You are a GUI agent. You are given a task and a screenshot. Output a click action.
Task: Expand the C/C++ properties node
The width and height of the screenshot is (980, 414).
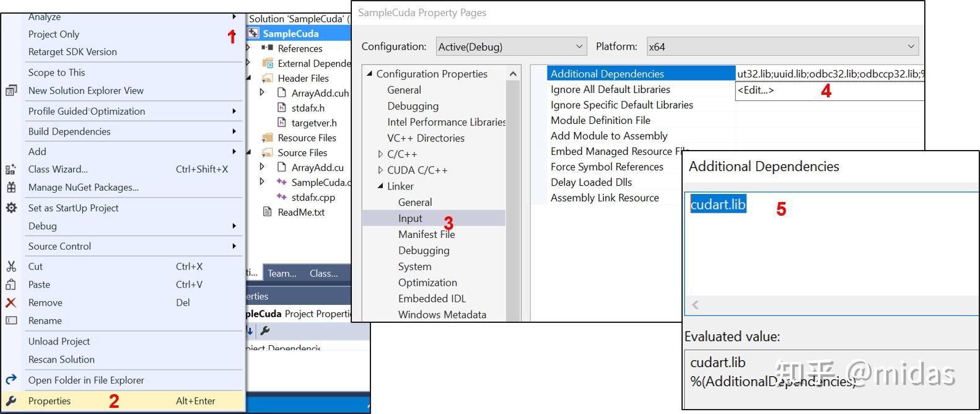click(380, 154)
